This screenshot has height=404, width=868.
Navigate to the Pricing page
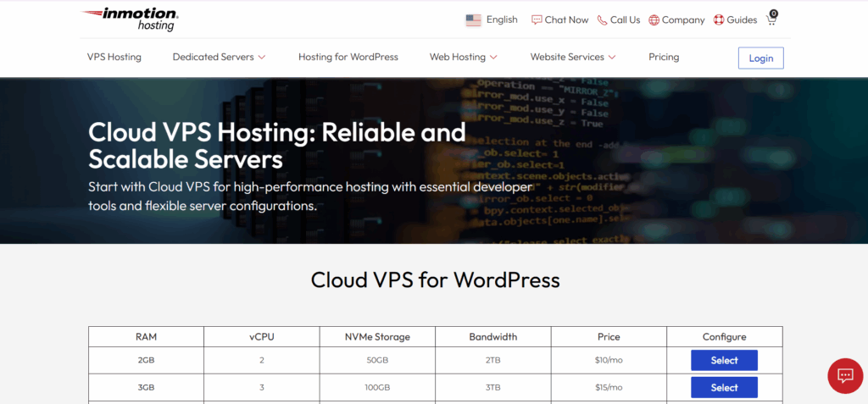664,57
